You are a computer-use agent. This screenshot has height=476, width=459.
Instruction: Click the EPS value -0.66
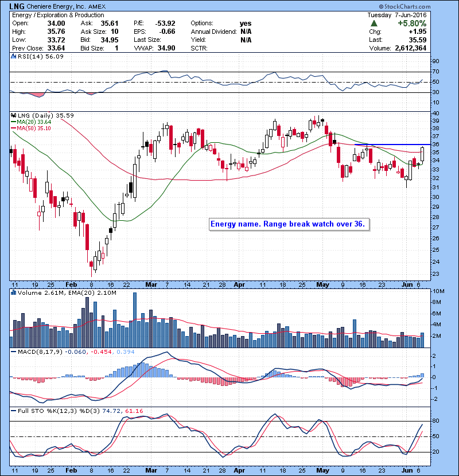pos(167,32)
